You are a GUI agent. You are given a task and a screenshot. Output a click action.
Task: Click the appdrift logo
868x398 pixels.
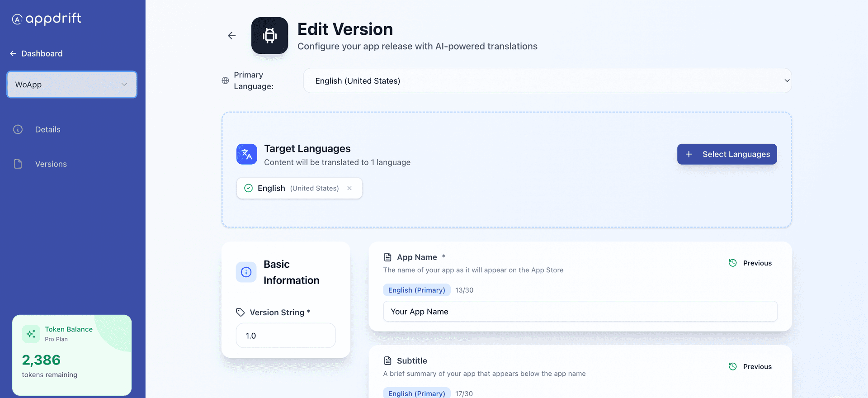pyautogui.click(x=47, y=19)
